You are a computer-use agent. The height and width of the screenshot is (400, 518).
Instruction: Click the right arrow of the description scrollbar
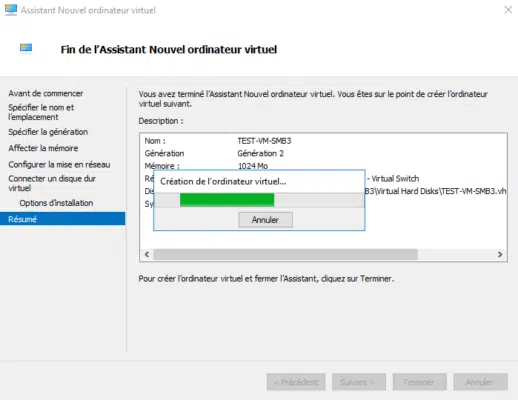pyautogui.click(x=500, y=254)
